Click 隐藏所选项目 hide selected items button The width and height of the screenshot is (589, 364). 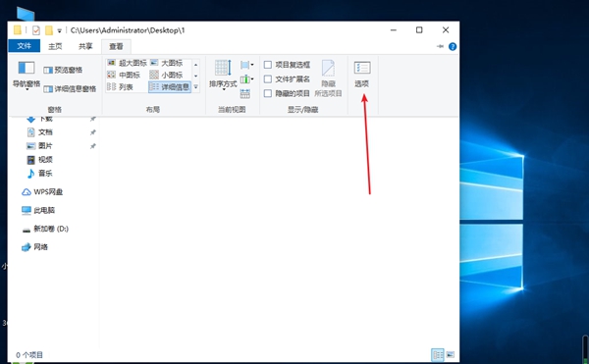pos(328,78)
